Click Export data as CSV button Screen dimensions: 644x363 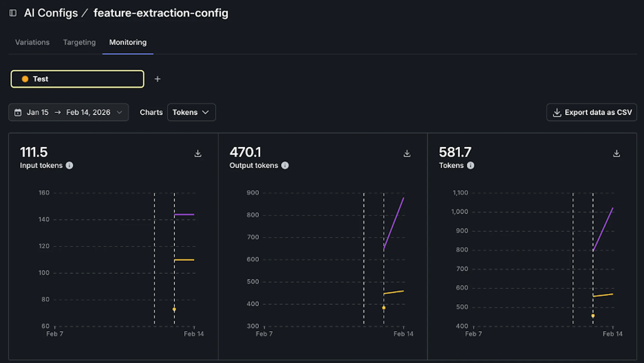click(592, 112)
